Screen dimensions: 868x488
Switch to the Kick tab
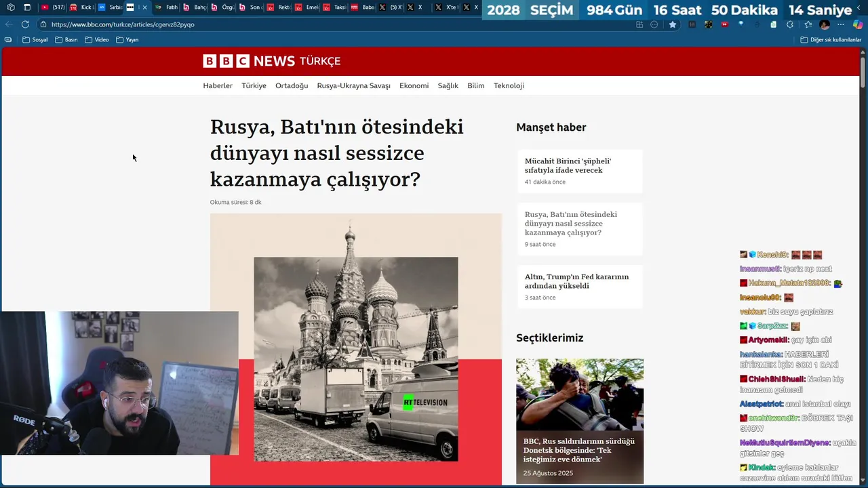pyautogui.click(x=81, y=7)
